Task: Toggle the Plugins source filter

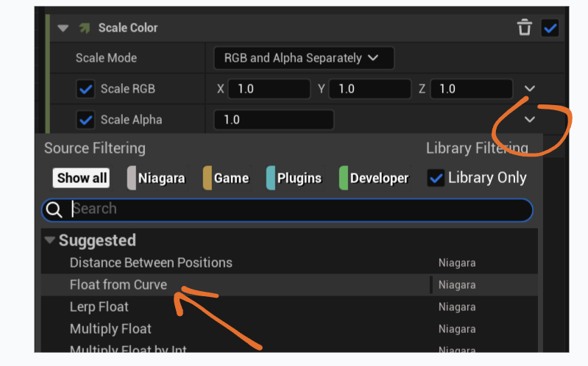Action: (294, 178)
